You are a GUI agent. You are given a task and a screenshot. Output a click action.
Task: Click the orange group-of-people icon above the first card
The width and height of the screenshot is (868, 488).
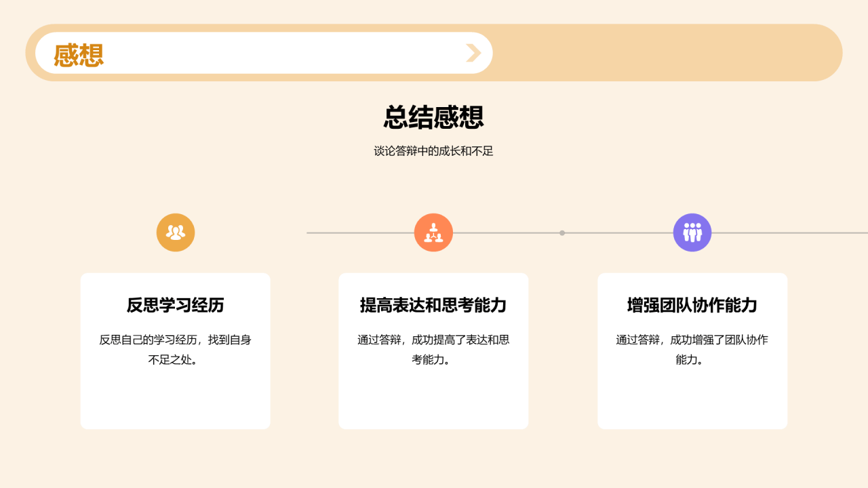click(176, 232)
